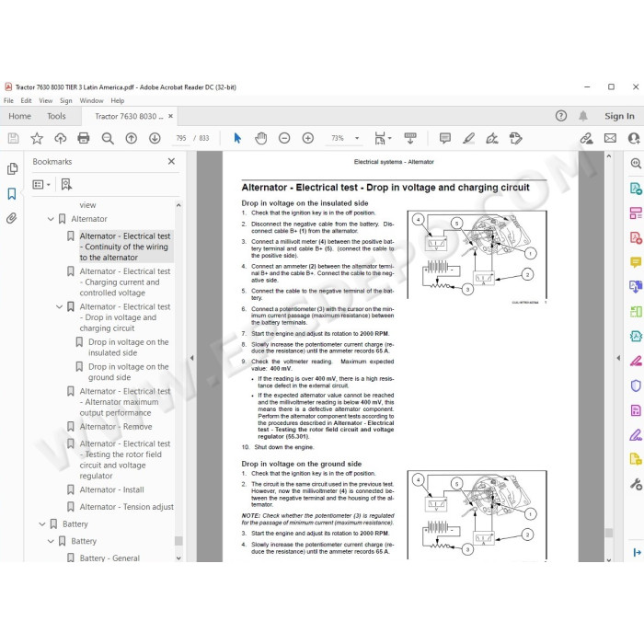Select the highlight text pen tool

click(468, 138)
